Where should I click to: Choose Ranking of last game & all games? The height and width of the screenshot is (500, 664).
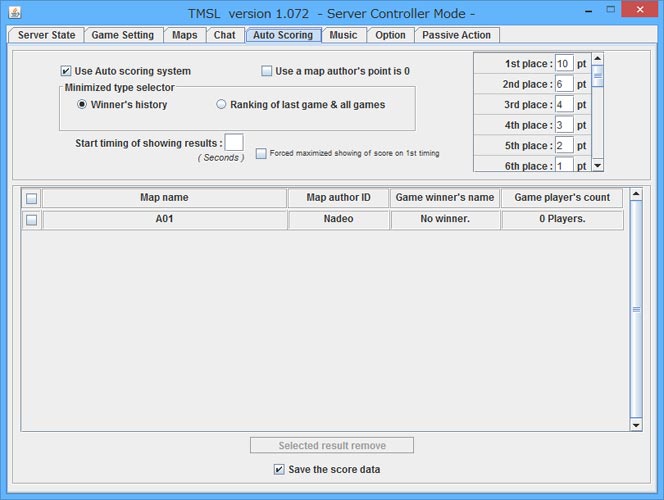coord(221,104)
